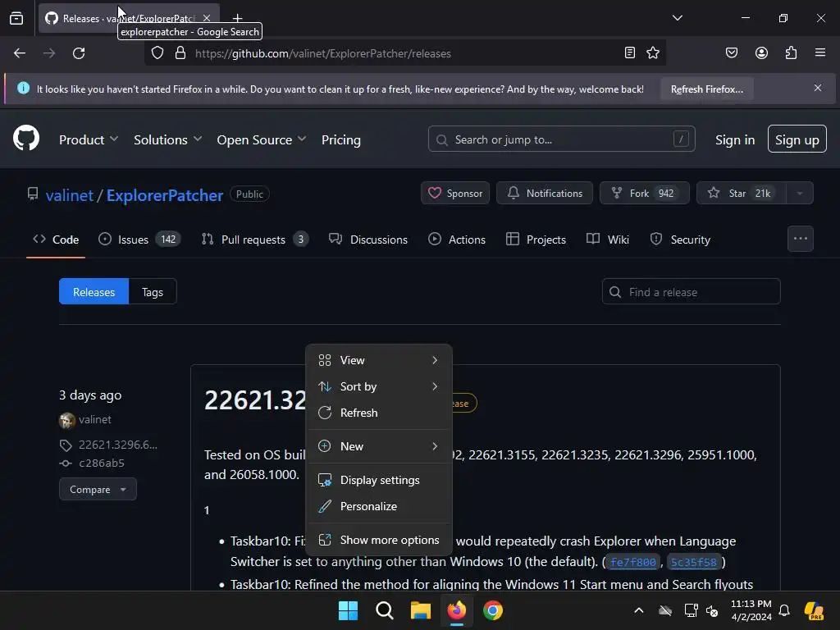Click the Refresh Firefox button
The width and height of the screenshot is (840, 630).
(x=707, y=89)
